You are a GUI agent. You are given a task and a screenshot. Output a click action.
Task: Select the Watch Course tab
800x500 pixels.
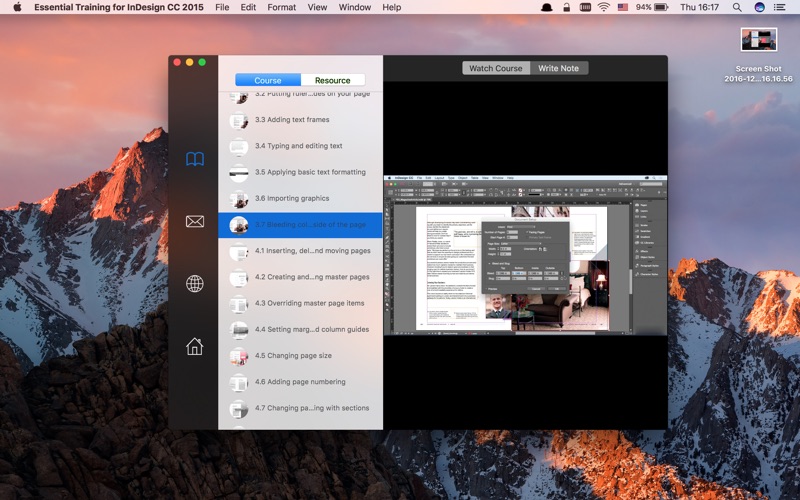click(x=496, y=68)
